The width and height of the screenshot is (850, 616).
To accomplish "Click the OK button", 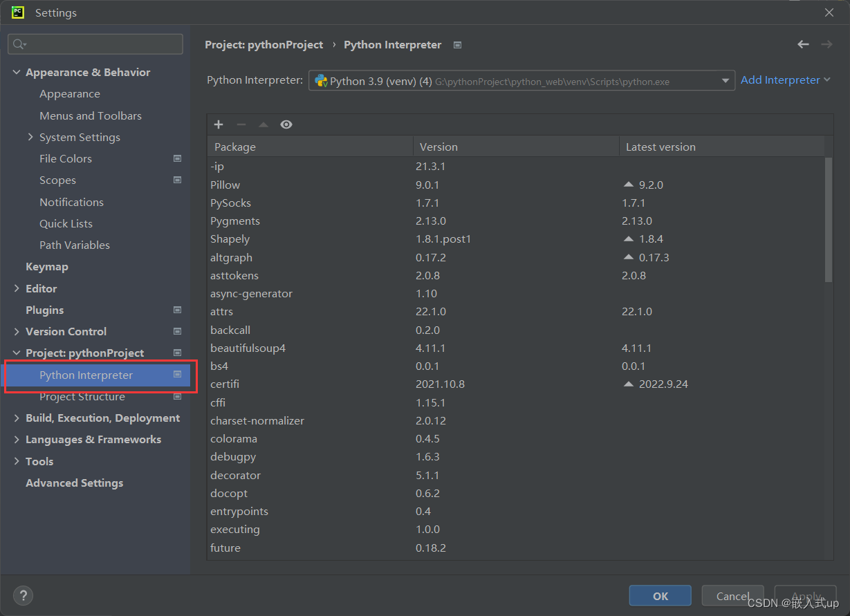I will 660,595.
